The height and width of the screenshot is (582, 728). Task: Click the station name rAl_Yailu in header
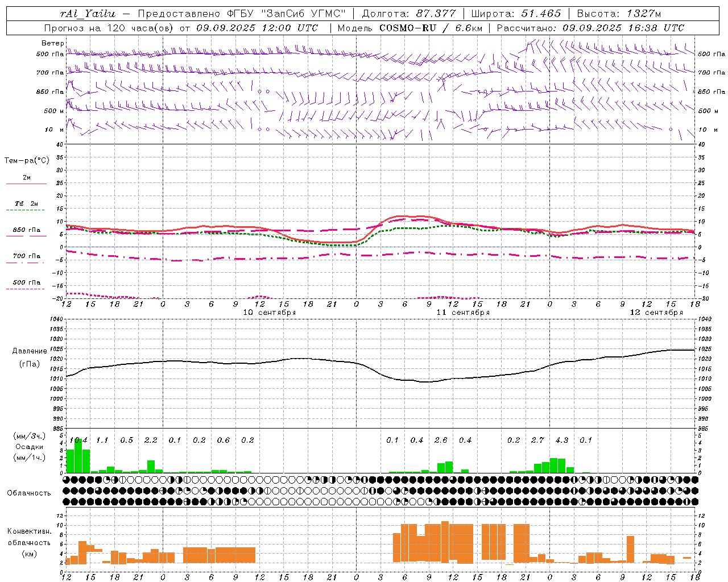pos(87,14)
